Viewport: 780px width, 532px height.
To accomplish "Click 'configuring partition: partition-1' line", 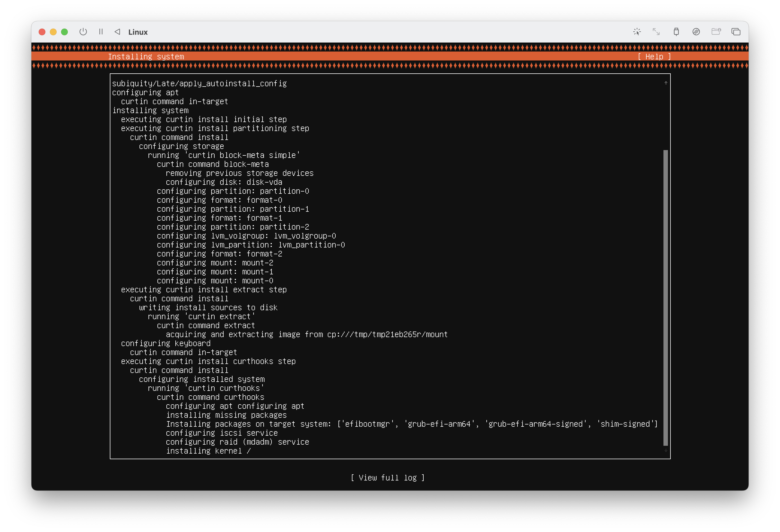I will (x=233, y=209).
